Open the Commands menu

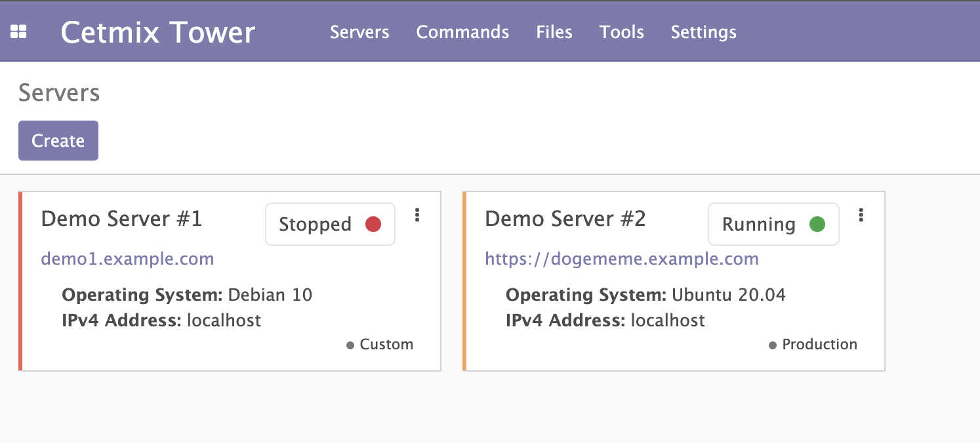[462, 32]
